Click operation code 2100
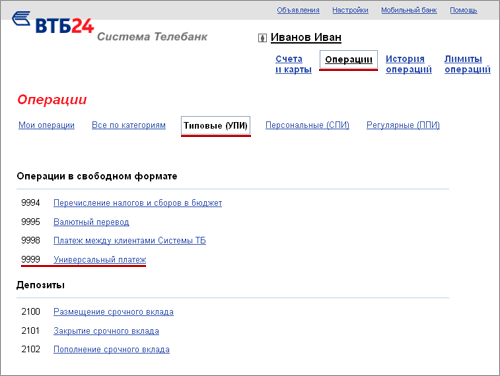The image size is (500, 376). point(31,312)
